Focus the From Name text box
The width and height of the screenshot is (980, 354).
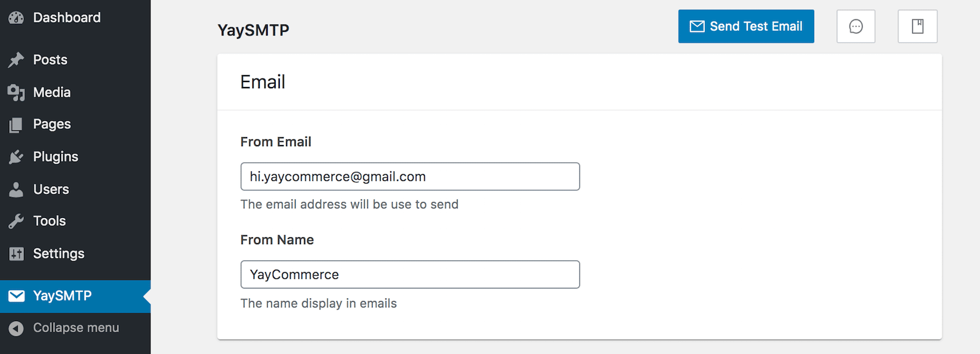coord(410,274)
